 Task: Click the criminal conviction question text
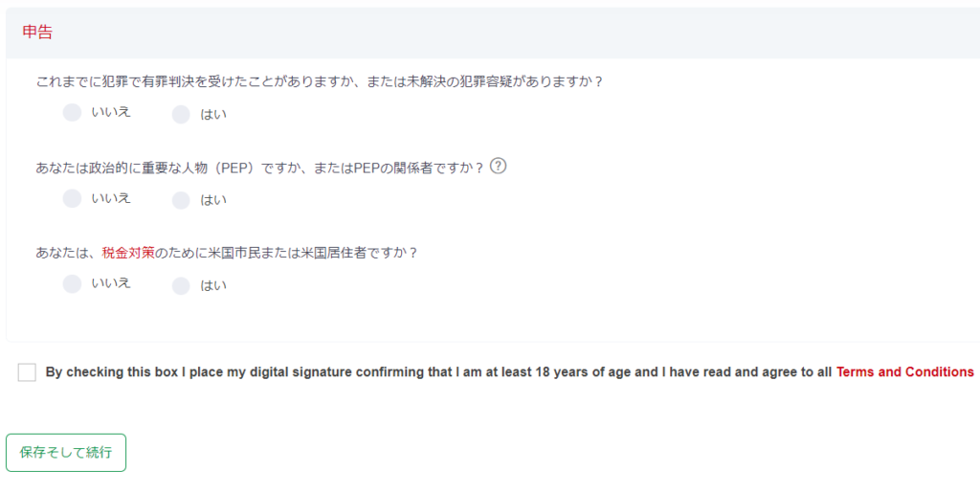[319, 82]
